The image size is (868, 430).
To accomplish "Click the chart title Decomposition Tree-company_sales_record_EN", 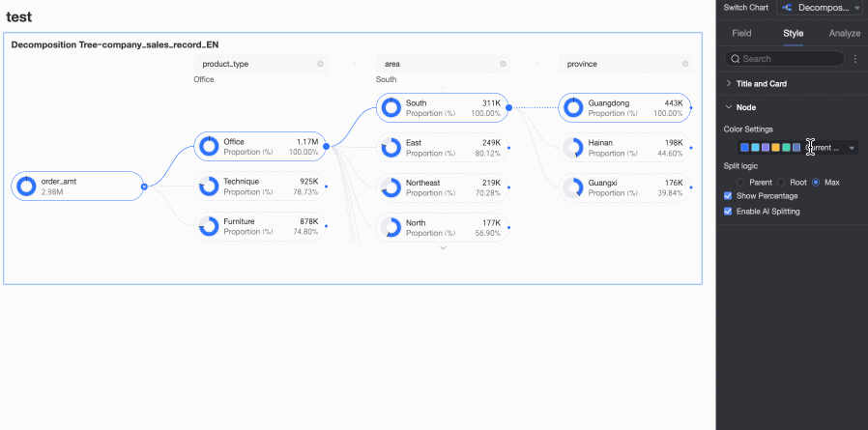I will pos(115,44).
